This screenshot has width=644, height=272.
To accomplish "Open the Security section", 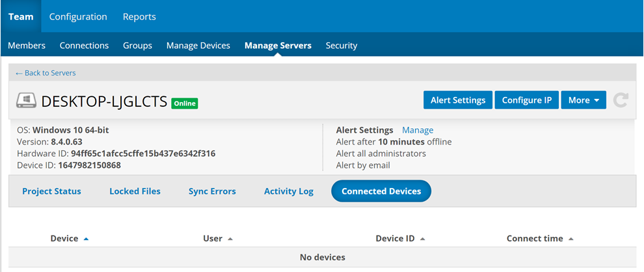I will (342, 46).
